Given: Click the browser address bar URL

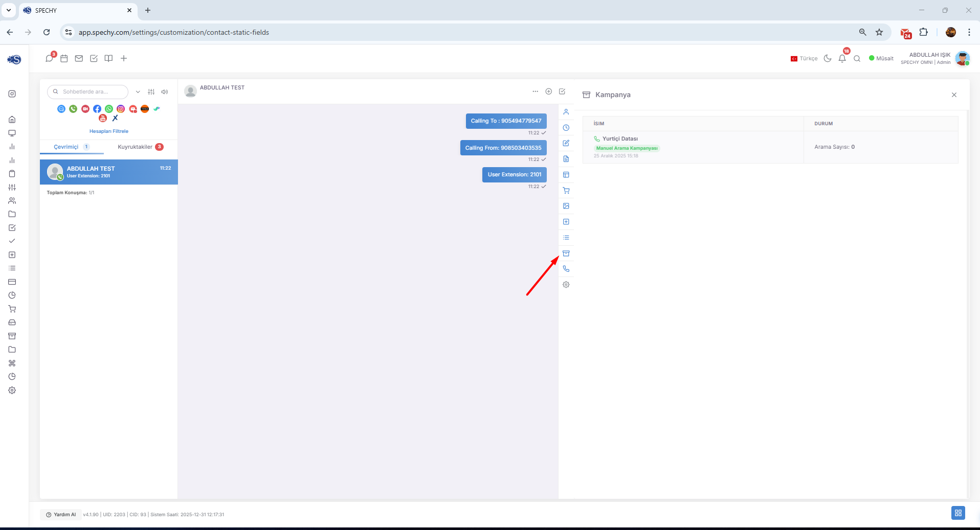Looking at the screenshot, I should point(174,32).
